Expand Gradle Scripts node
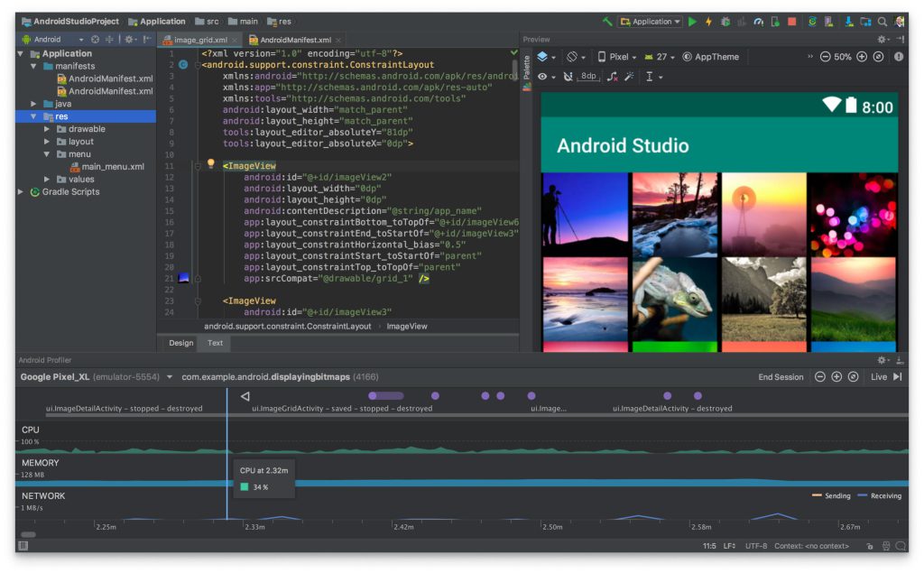Screen dimensions: 924x573 [x=21, y=191]
